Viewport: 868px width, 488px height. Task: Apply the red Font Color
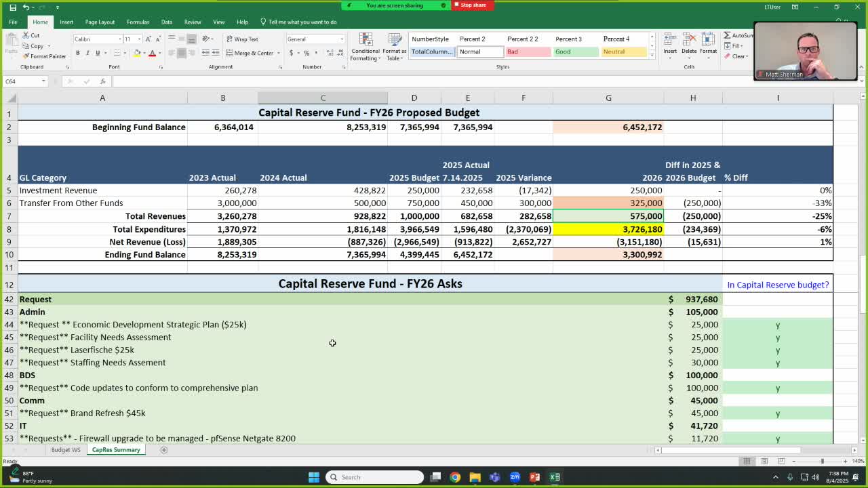click(x=152, y=53)
